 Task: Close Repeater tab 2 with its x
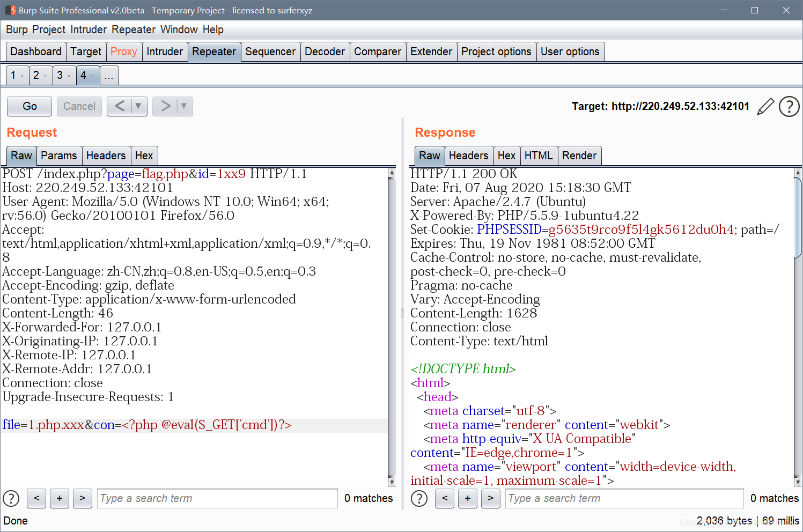click(45, 76)
